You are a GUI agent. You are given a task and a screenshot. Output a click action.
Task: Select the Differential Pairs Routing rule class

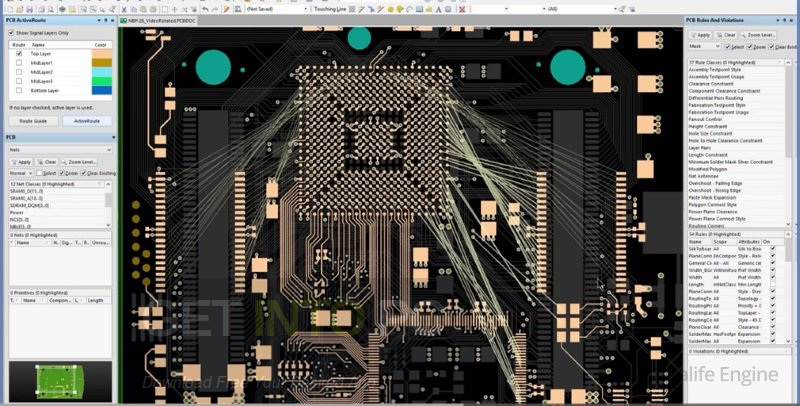716,98
